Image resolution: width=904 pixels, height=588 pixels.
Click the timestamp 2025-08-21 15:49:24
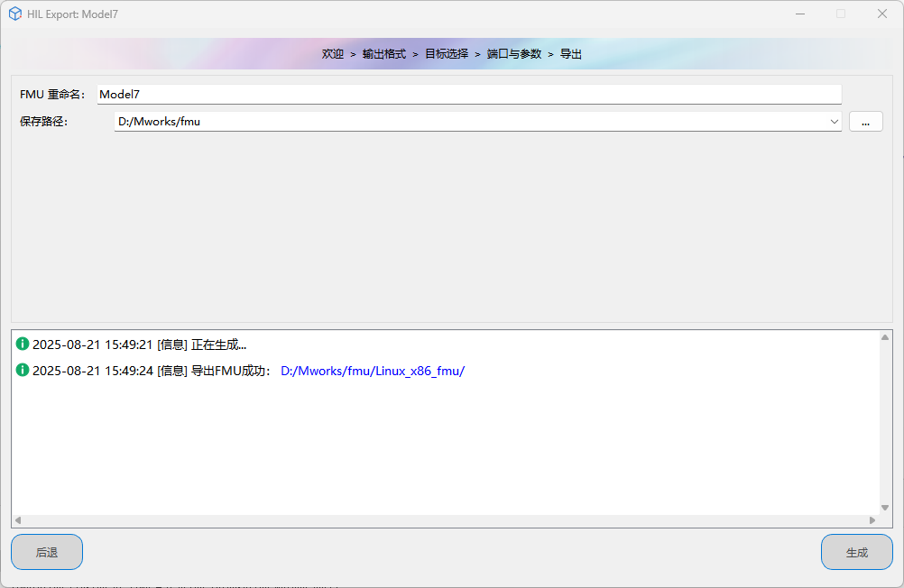[93, 371]
